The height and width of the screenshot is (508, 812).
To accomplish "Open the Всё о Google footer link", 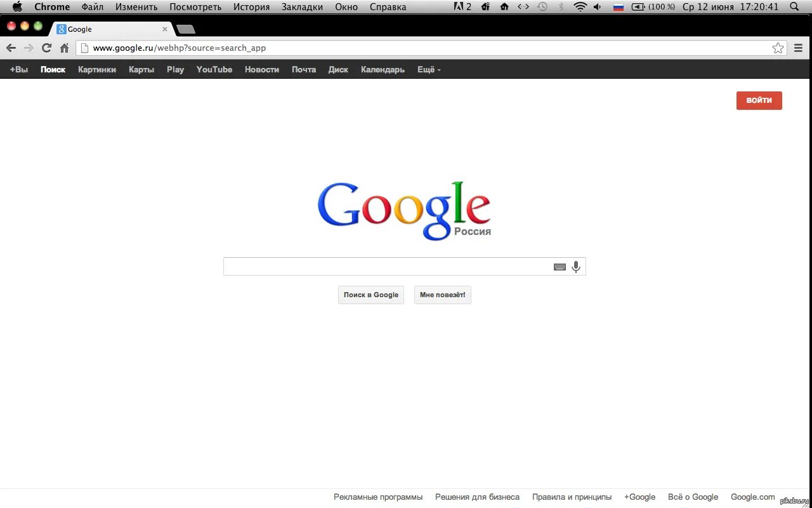I will click(x=693, y=497).
